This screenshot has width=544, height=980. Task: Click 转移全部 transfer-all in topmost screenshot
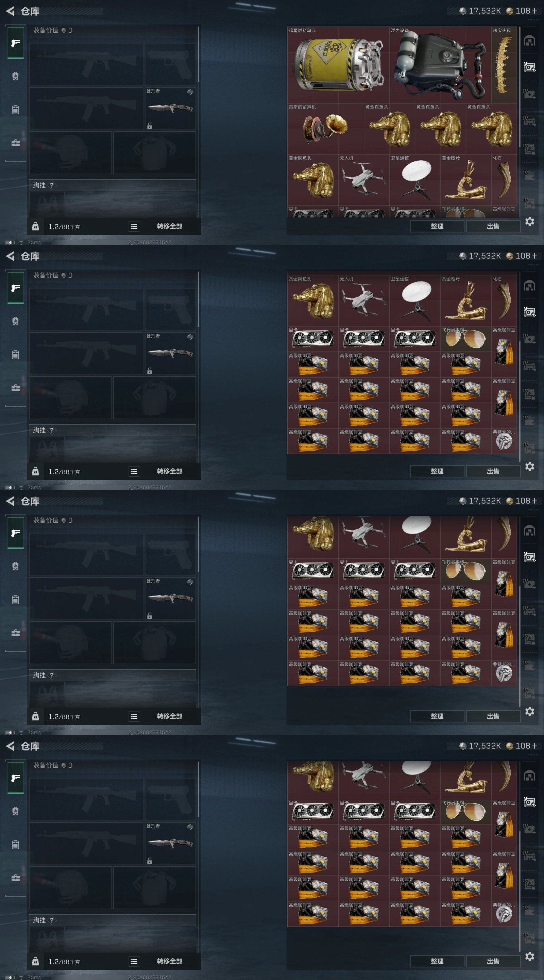click(x=170, y=226)
